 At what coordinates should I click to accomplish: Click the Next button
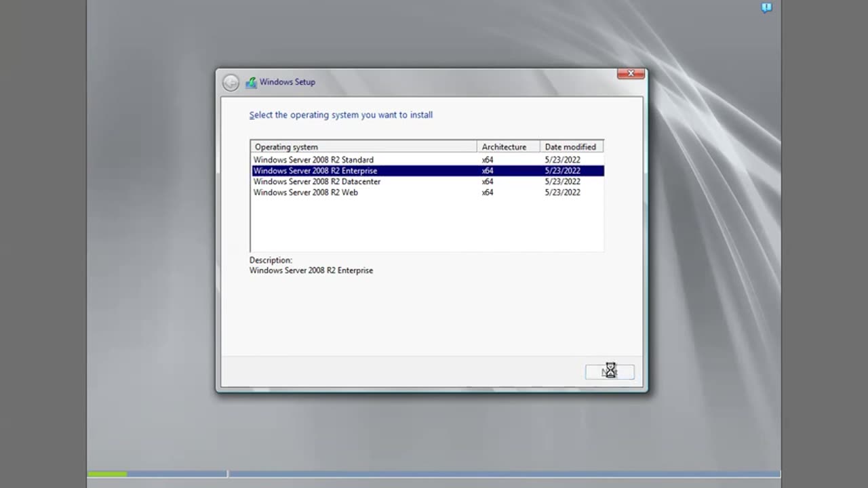click(610, 371)
